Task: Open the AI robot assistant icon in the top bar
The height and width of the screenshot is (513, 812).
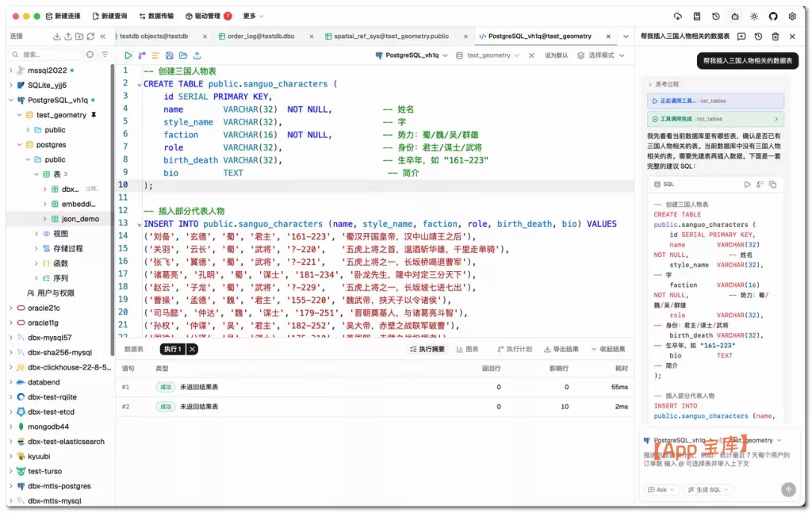Action: pyautogui.click(x=735, y=16)
